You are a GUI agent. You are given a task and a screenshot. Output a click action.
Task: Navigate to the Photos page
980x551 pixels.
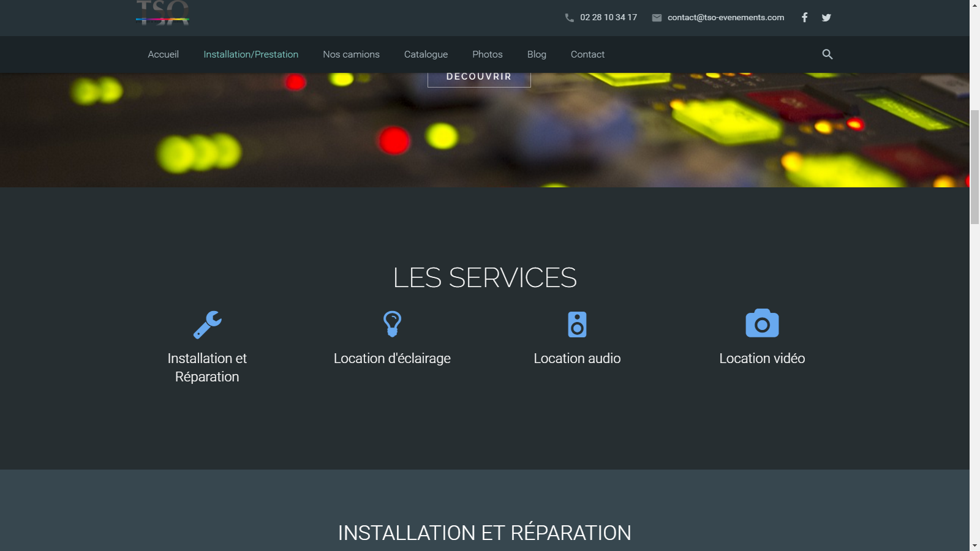click(x=487, y=54)
